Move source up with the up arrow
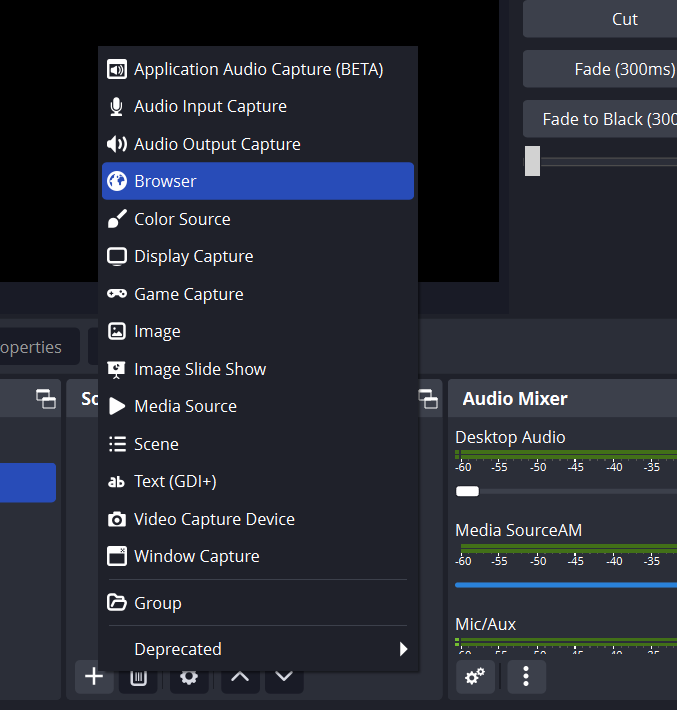This screenshot has height=710, width=677. [x=239, y=677]
